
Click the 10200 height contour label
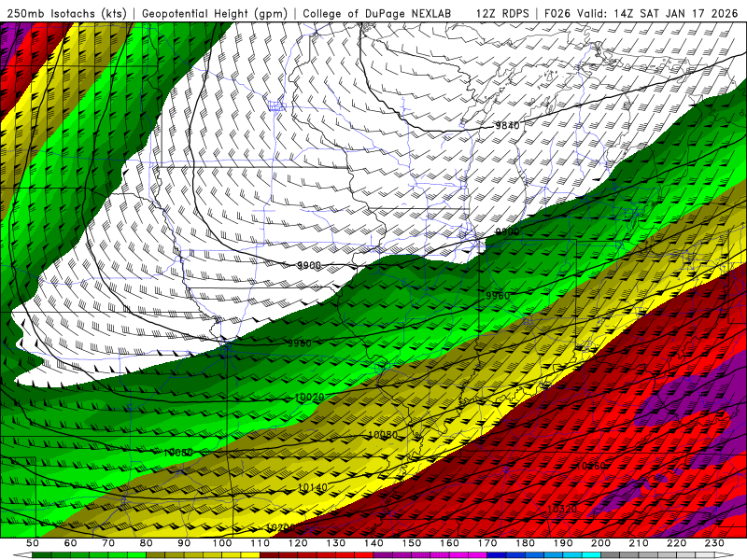tap(280, 527)
